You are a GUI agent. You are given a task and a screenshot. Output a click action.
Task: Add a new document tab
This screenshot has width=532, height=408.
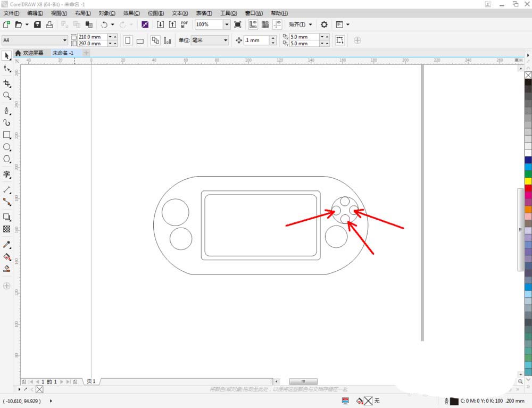(x=86, y=53)
